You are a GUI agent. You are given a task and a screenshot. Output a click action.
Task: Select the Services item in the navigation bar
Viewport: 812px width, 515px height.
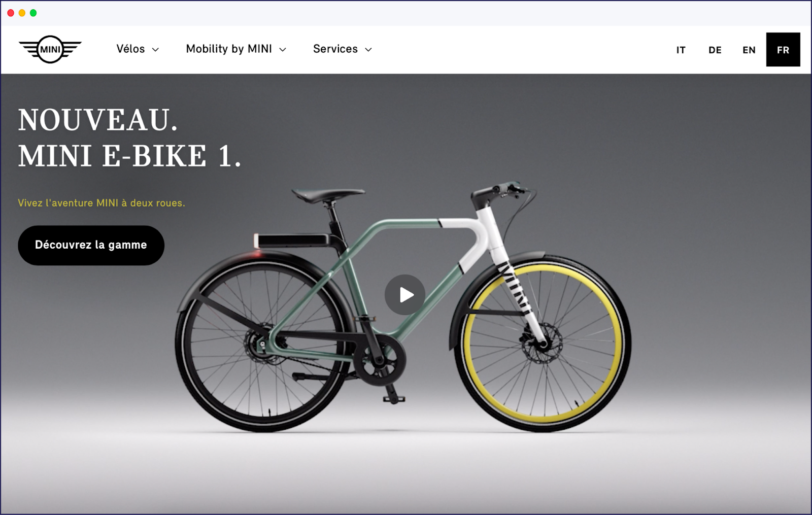click(x=335, y=49)
